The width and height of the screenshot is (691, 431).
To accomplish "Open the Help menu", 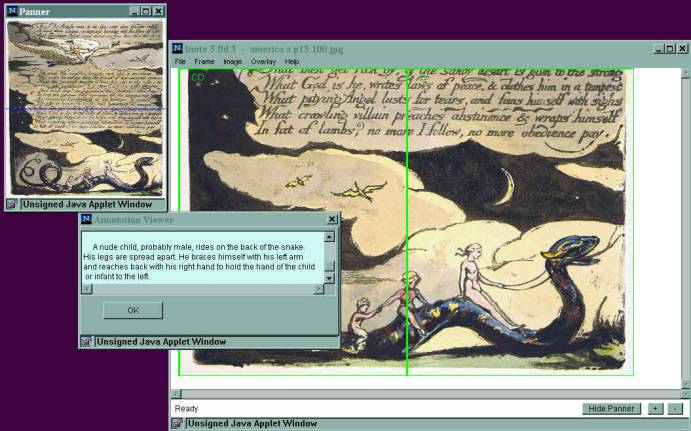I will (292, 62).
